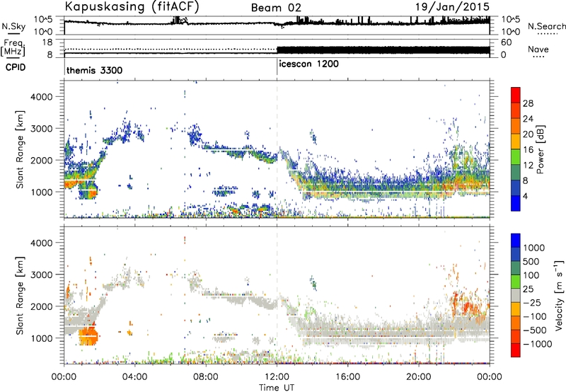
Task: Click the '08:00' time axis tick
Action: pos(206,377)
